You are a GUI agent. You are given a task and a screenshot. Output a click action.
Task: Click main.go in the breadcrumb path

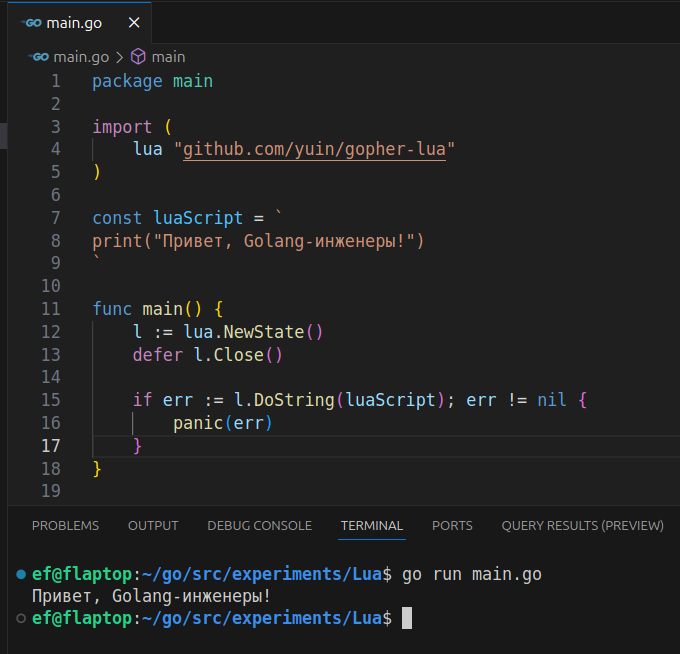[81, 57]
